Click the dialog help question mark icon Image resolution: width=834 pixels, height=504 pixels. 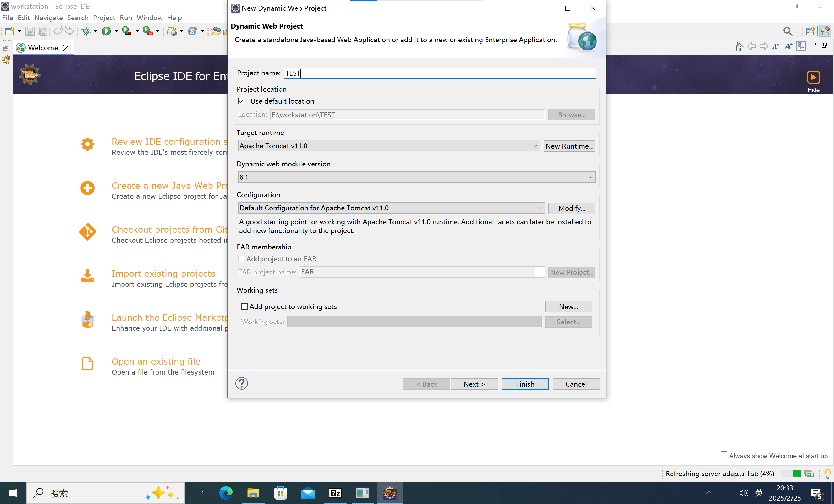[241, 383]
